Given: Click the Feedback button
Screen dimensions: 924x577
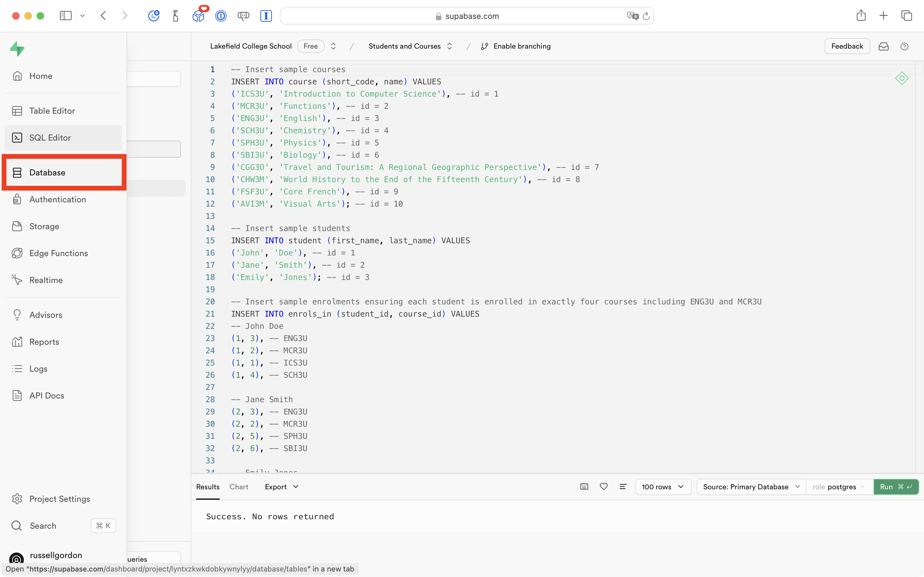Looking at the screenshot, I should 847,46.
